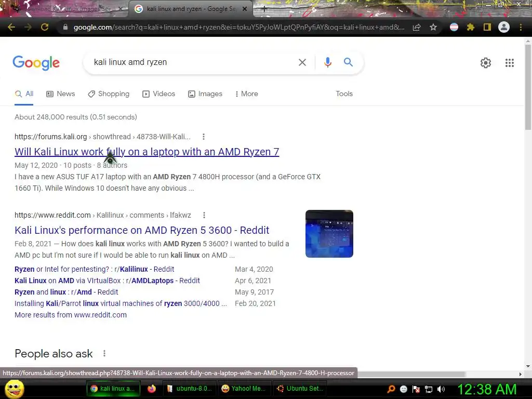This screenshot has height=399, width=532.
Task: Select the Chrome 'kali linux a...' taskbar item
Action: coord(113,389)
